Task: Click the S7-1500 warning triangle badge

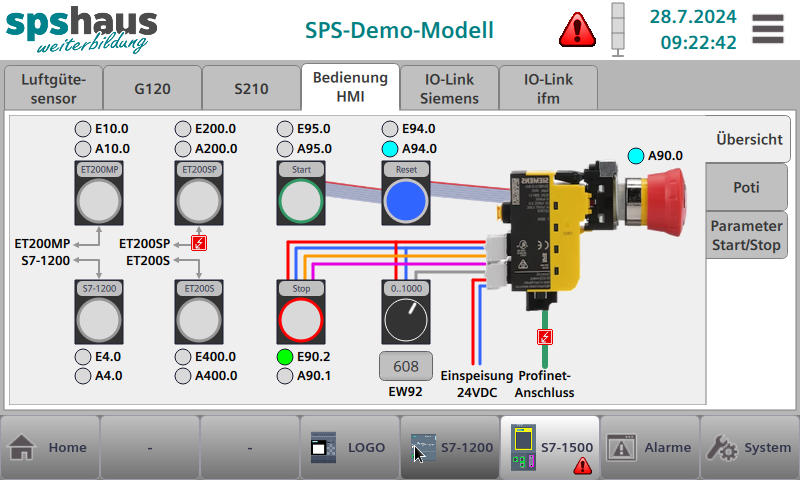Action: coord(582,466)
